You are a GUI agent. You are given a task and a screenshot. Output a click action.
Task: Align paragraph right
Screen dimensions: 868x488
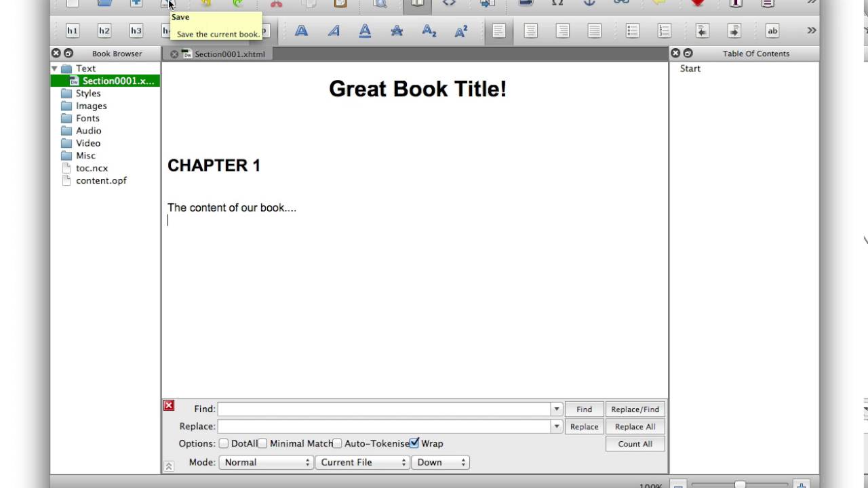[x=562, y=30]
